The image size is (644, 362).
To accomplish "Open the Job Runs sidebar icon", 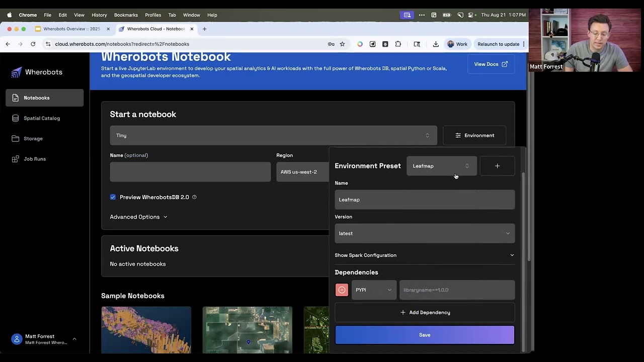I will [15, 159].
